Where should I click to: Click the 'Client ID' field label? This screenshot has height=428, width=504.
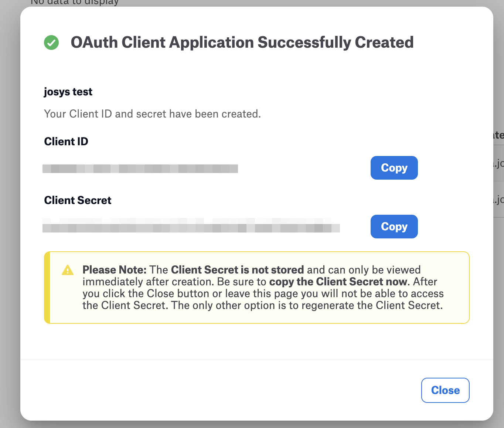click(x=66, y=142)
